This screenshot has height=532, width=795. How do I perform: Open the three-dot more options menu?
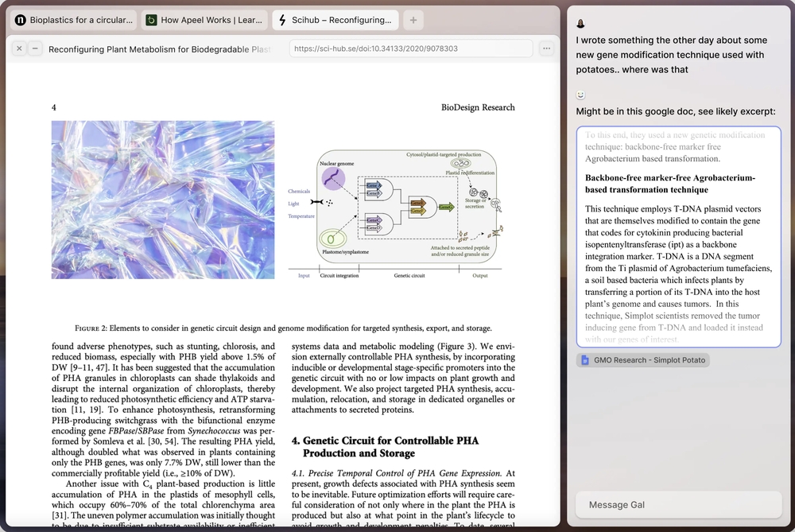pos(547,49)
